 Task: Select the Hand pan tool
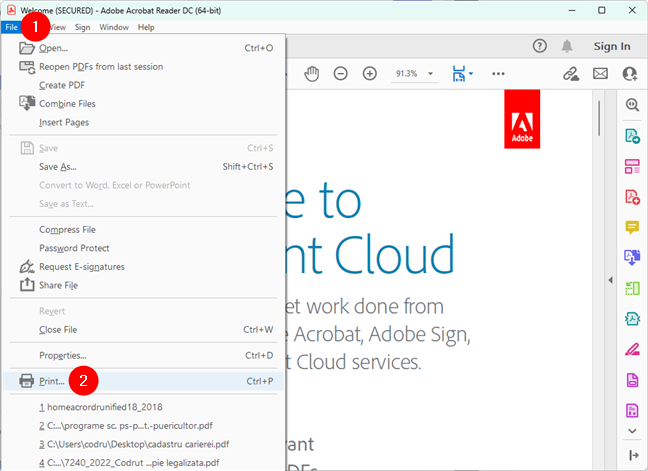(x=312, y=74)
